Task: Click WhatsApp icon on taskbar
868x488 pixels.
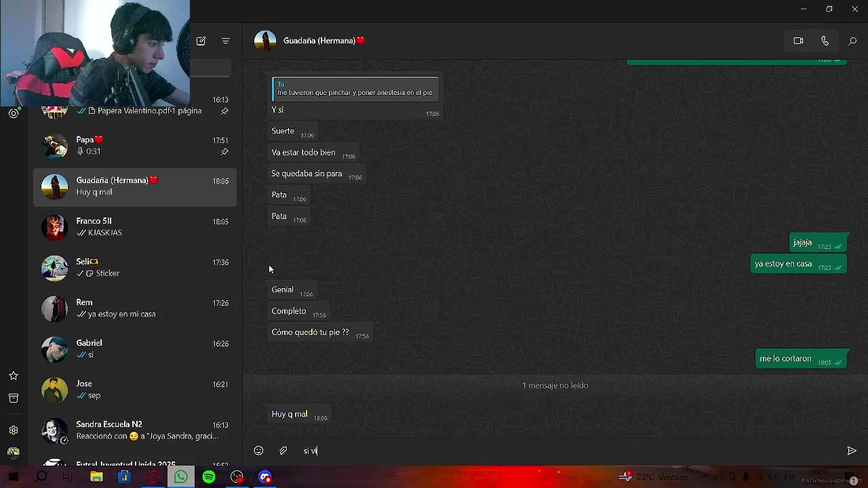Action: [x=180, y=477]
